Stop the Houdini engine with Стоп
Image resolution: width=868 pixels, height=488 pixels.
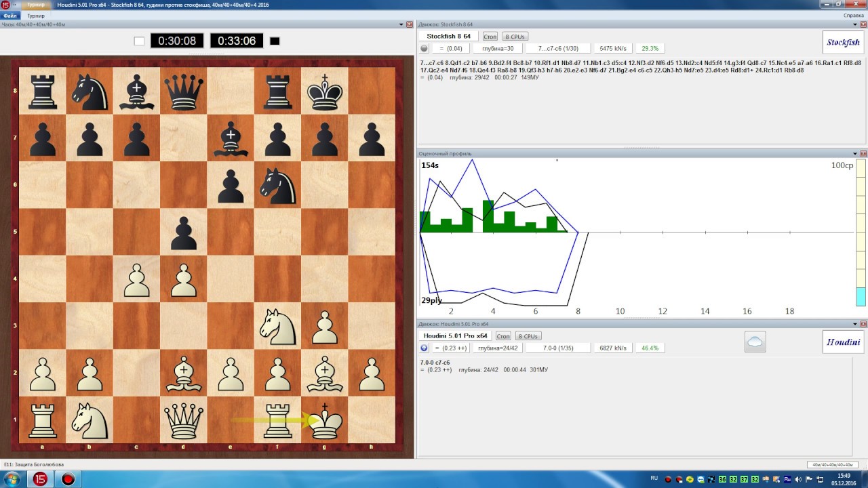click(x=502, y=336)
